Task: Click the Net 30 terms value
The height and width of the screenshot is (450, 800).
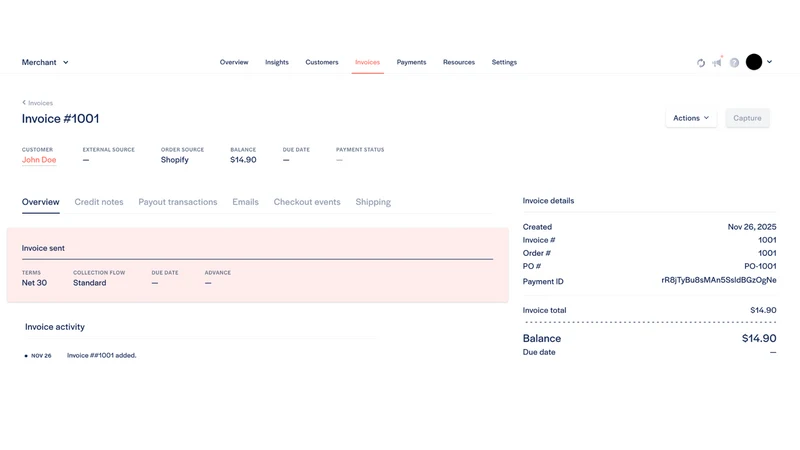Action: pos(34,283)
